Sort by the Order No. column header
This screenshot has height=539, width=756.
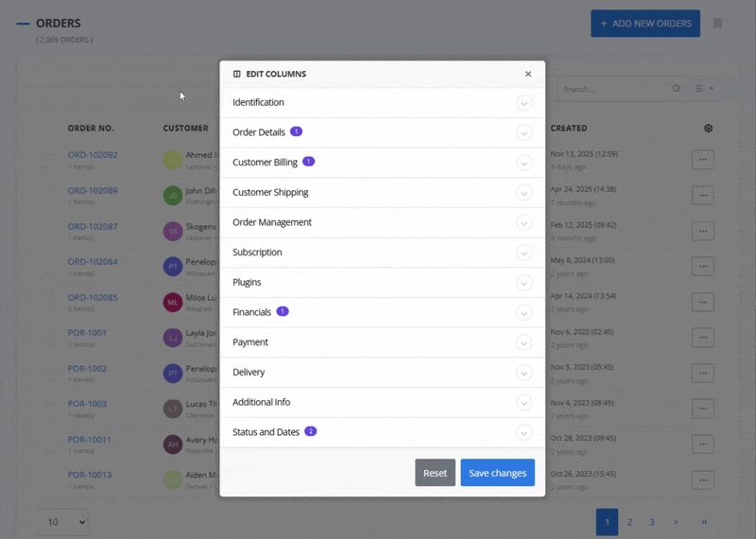point(91,128)
